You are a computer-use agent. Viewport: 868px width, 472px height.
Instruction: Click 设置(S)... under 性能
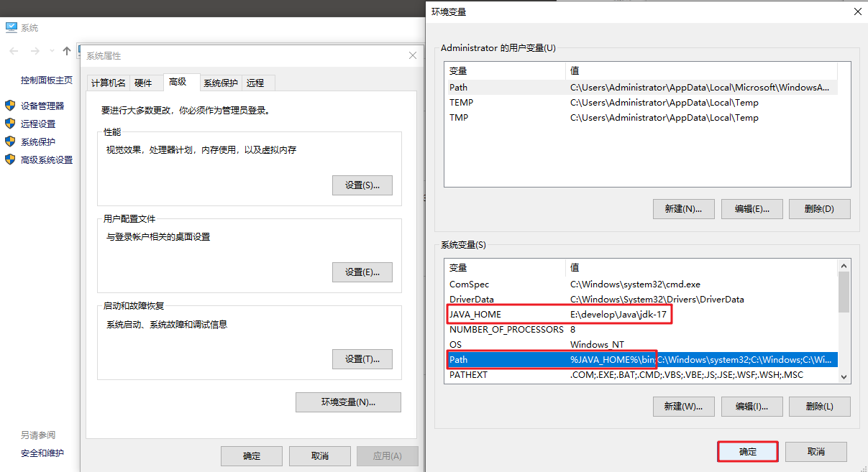point(362,185)
